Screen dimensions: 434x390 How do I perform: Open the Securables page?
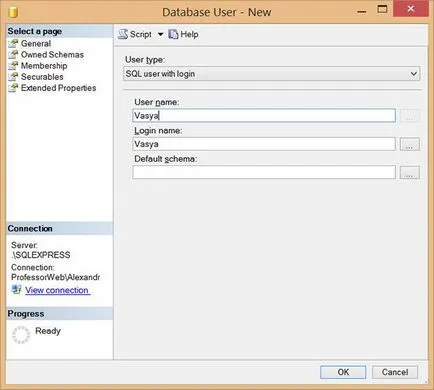tap(42, 77)
